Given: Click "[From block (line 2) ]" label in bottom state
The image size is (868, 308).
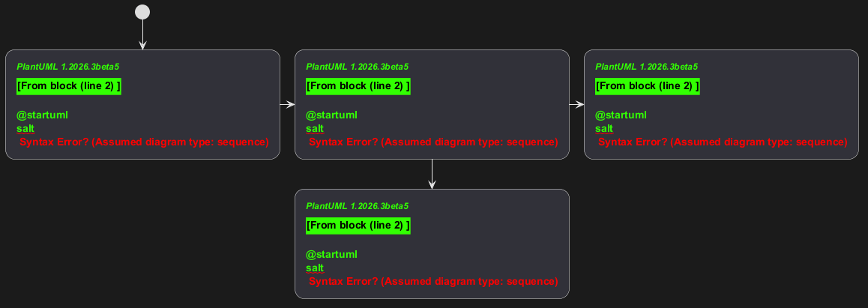Looking at the screenshot, I should (x=358, y=226).
